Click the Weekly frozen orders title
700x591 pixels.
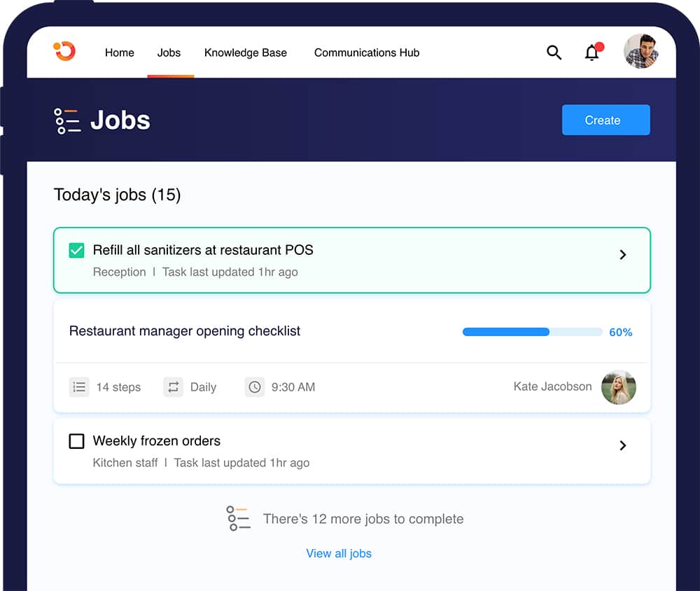[x=157, y=441]
